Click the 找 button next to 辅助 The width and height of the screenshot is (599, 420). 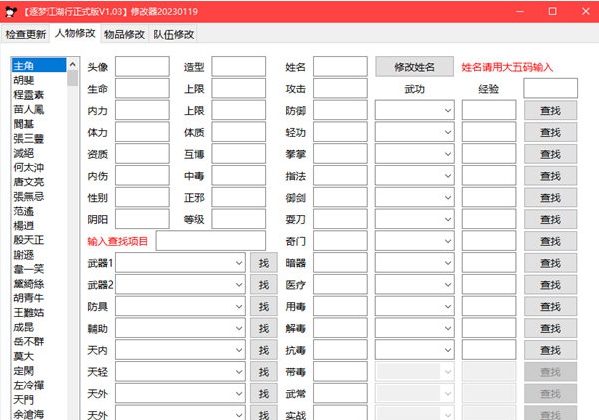(x=264, y=328)
